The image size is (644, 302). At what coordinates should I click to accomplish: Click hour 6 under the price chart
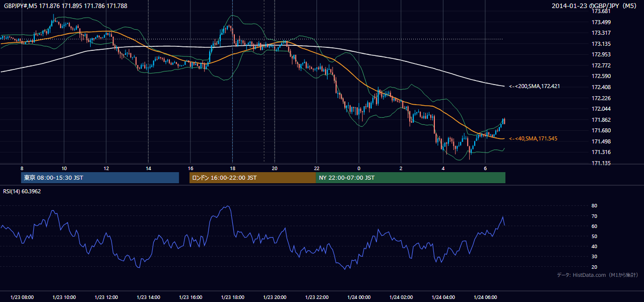click(x=485, y=168)
